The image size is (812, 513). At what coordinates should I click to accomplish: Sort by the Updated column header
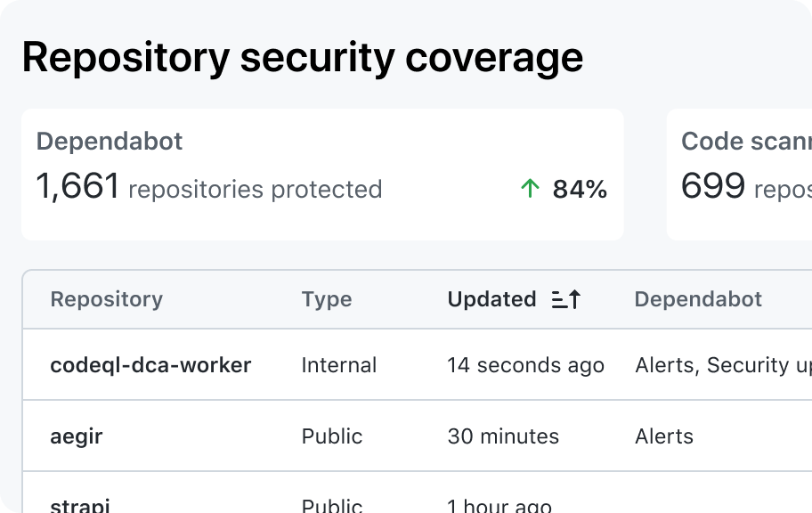(491, 299)
